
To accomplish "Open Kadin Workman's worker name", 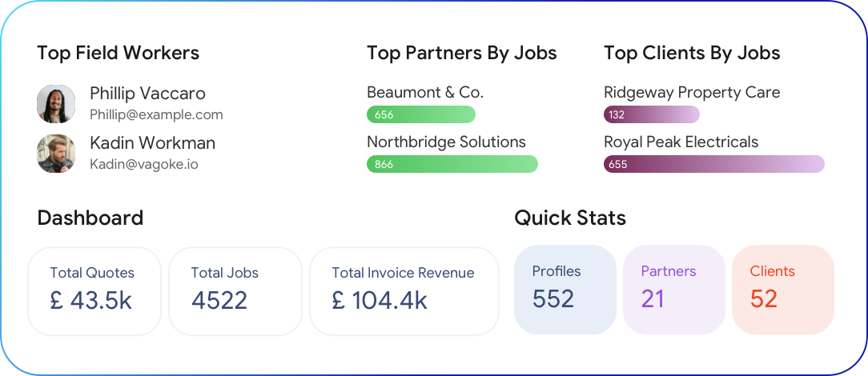I will [152, 143].
